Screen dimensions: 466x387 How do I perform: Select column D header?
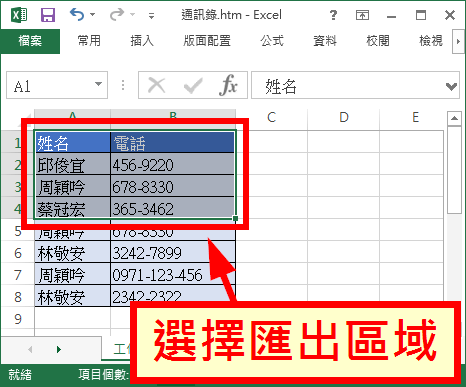pyautogui.click(x=344, y=117)
